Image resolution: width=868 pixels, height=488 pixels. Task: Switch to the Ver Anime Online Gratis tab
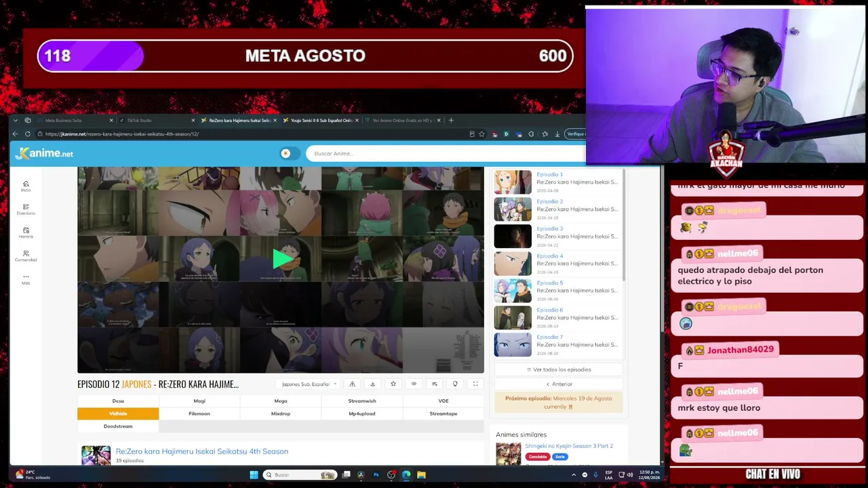click(402, 121)
